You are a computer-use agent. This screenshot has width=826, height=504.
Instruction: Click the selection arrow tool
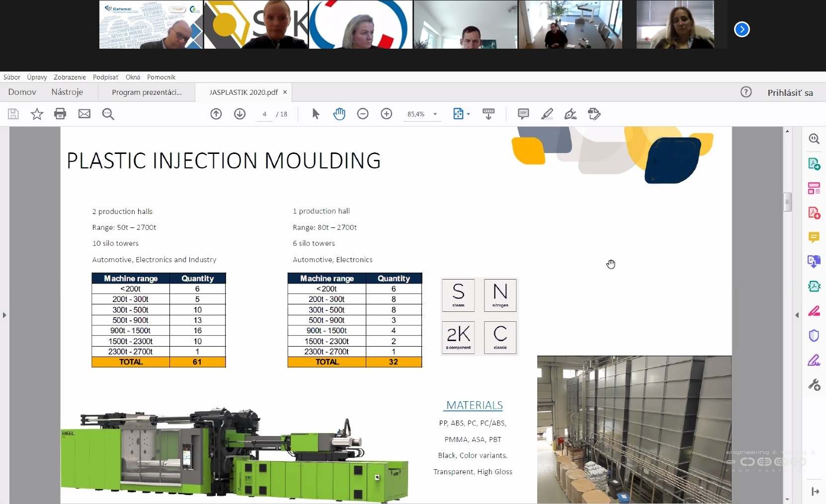coord(316,114)
